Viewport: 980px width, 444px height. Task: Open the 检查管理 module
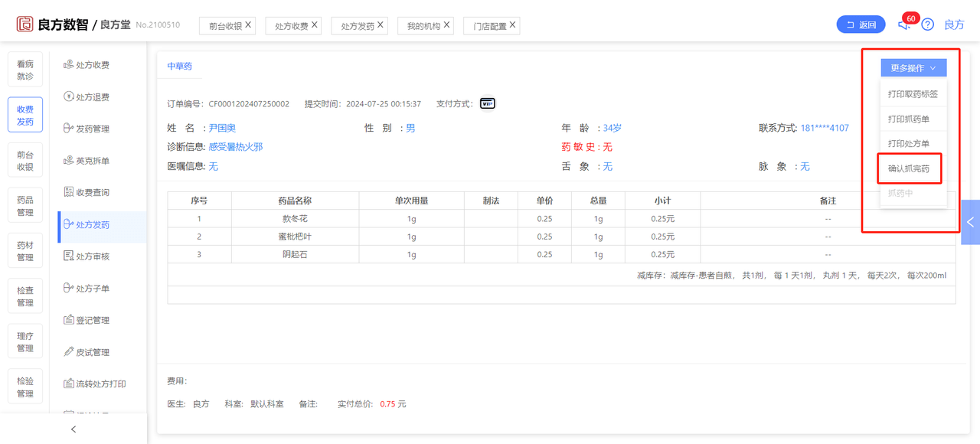[x=25, y=296]
